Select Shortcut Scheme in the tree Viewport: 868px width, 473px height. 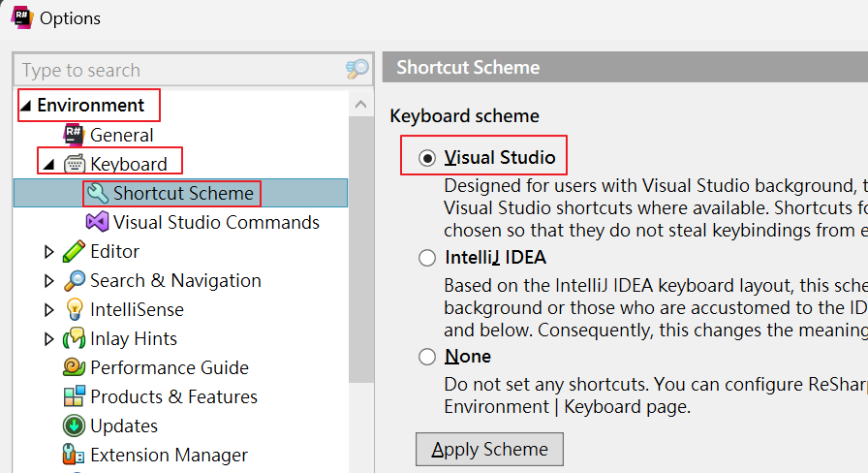click(183, 193)
